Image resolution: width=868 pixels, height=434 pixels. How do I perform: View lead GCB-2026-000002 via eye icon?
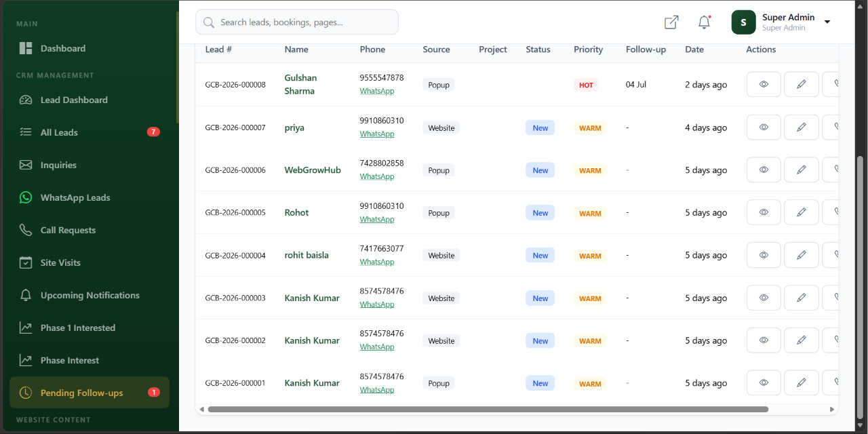coord(764,340)
